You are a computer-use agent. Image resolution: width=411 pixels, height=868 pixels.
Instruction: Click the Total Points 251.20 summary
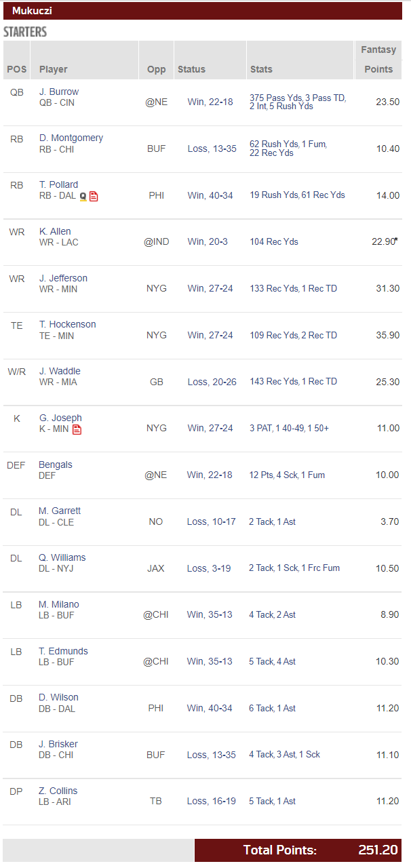298,850
